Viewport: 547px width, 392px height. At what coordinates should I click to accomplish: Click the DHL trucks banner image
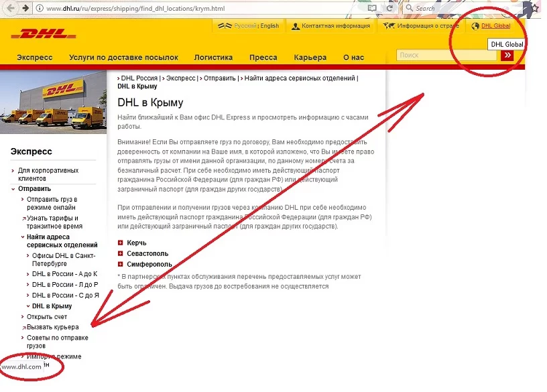(x=54, y=102)
